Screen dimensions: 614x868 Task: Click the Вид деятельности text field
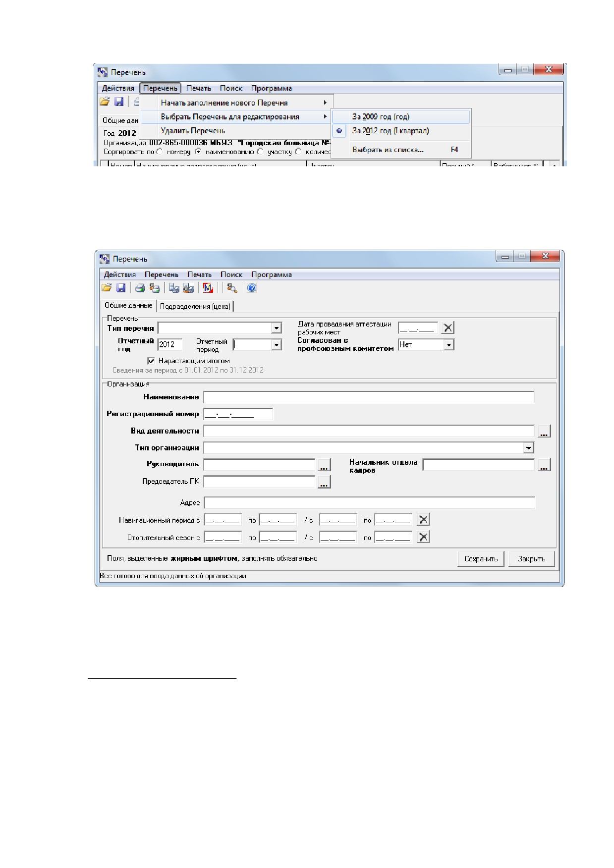point(369,431)
